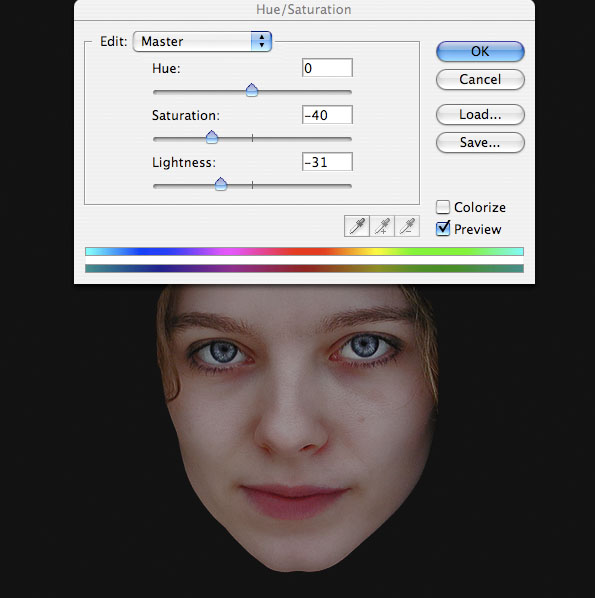Click OK to apply Hue/Saturation
Screen dimensions: 595x598
coord(480,51)
